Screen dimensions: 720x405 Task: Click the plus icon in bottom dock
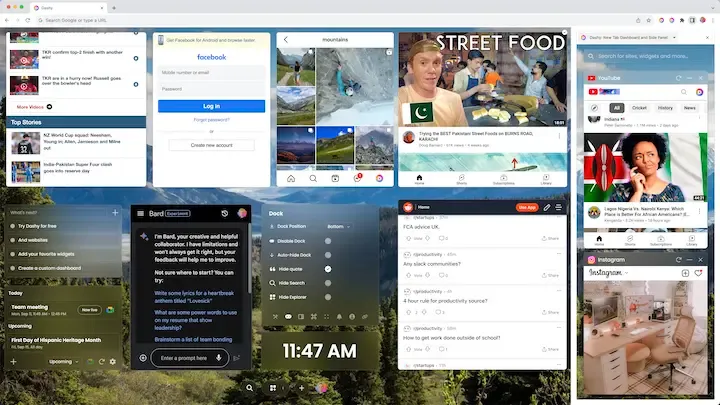(x=302, y=388)
